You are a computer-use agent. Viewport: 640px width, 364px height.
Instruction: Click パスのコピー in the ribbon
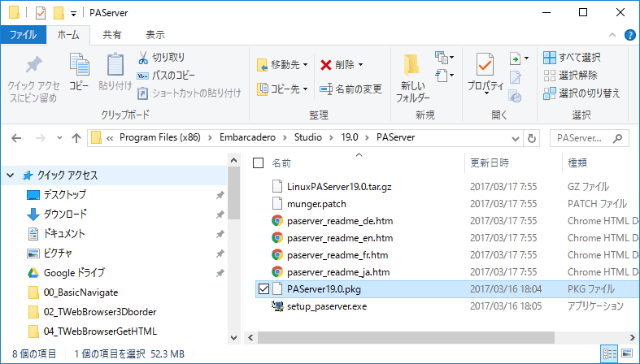(166, 76)
